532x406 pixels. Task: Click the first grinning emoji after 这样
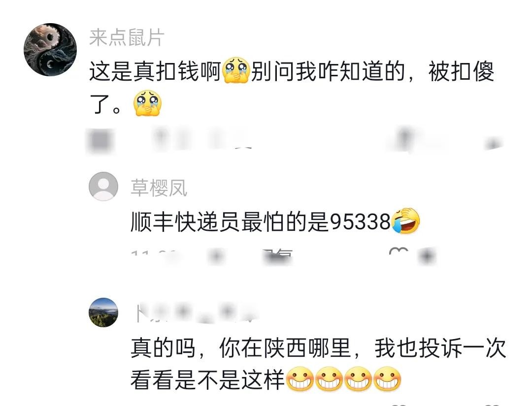300,379
